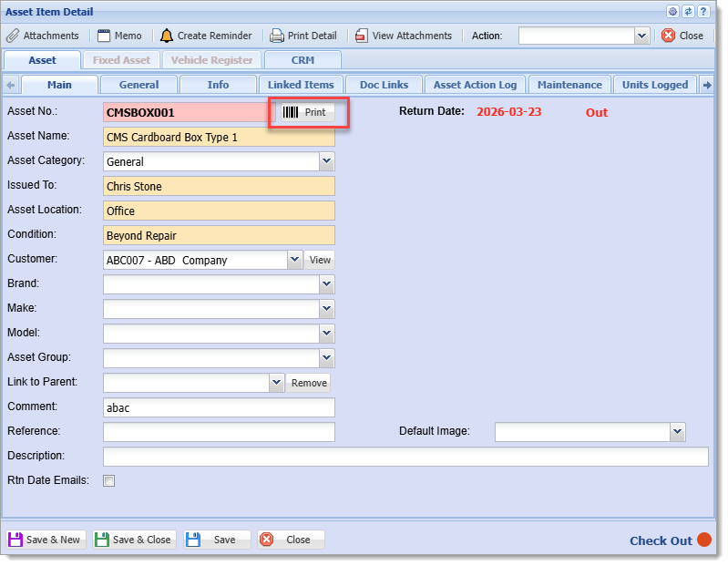Screen dimensions: 728x566
Task: Click the orange Check Out status circle
Action: pyautogui.click(x=704, y=540)
